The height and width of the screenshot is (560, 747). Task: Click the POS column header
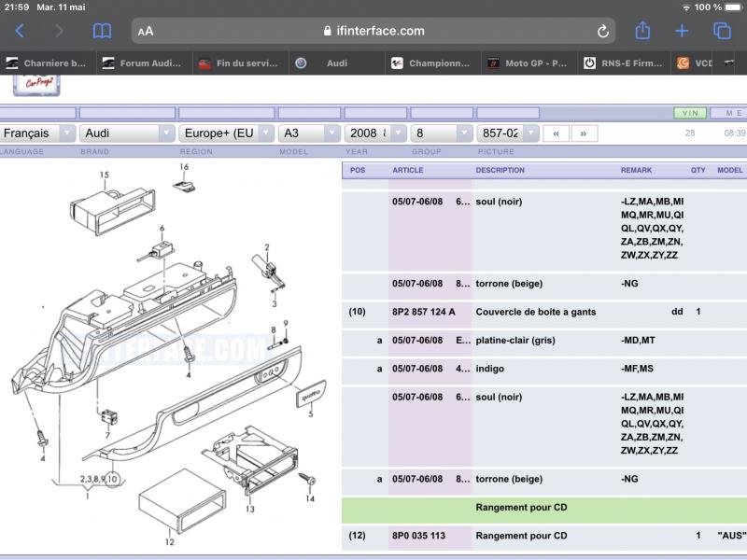pos(358,170)
